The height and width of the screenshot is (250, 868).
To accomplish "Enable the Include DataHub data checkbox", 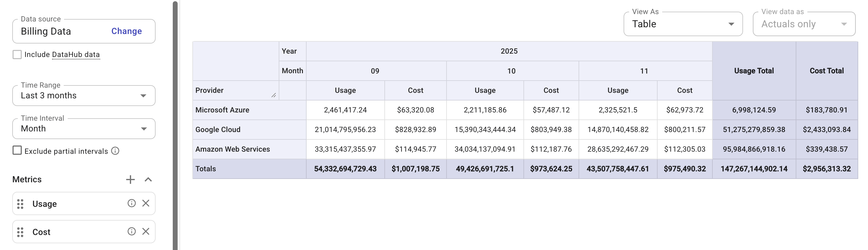I will pyautogui.click(x=17, y=55).
